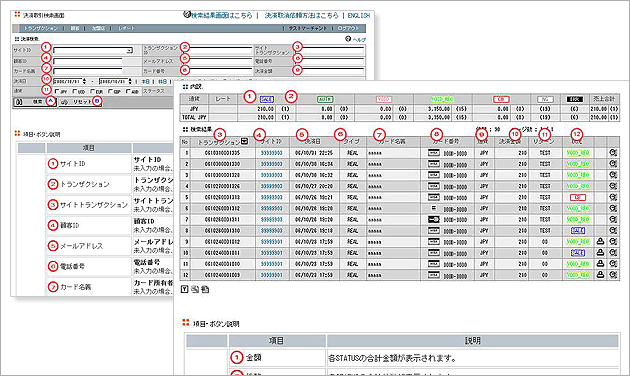
Task: Click the リセット reset button
Action: coord(80,102)
